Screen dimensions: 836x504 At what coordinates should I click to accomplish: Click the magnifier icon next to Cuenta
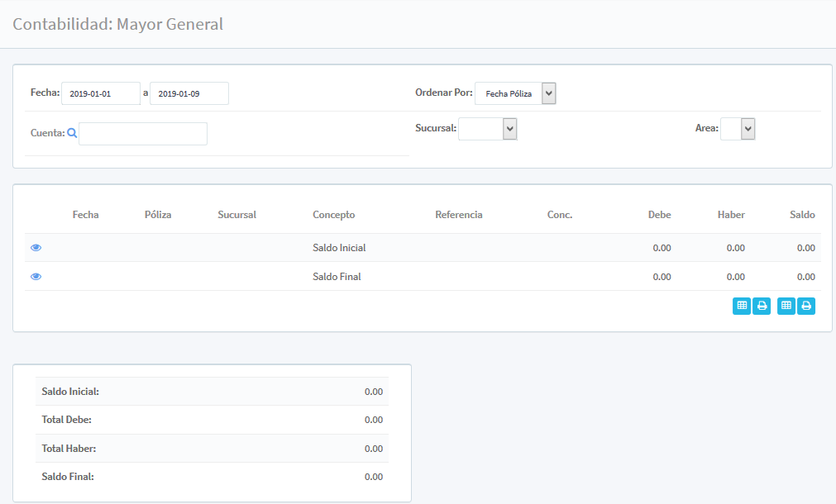72,132
